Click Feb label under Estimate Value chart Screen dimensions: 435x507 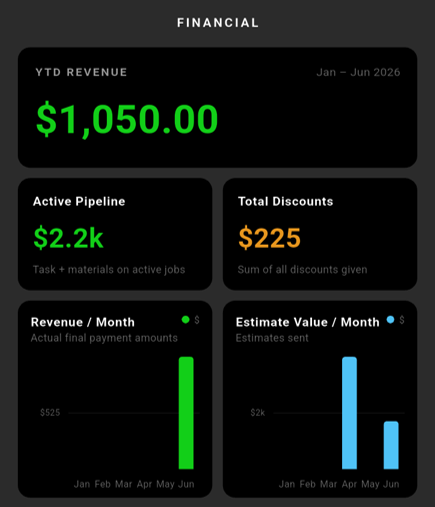[x=307, y=484]
